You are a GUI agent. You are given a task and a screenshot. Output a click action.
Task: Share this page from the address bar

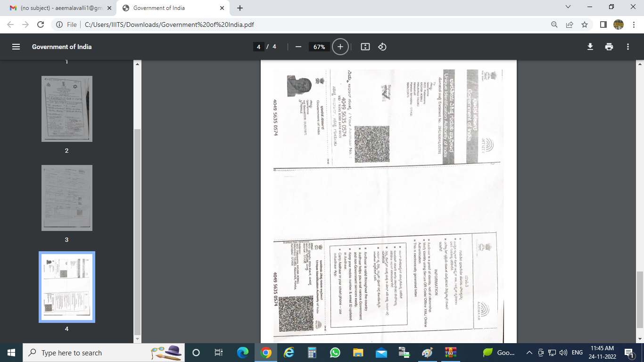point(570,25)
